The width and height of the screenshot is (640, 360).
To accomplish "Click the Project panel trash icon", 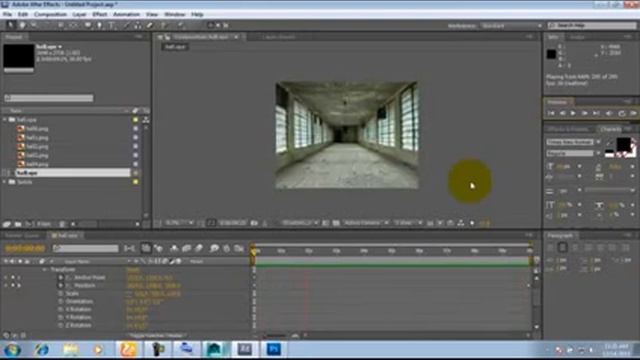I will [62, 224].
